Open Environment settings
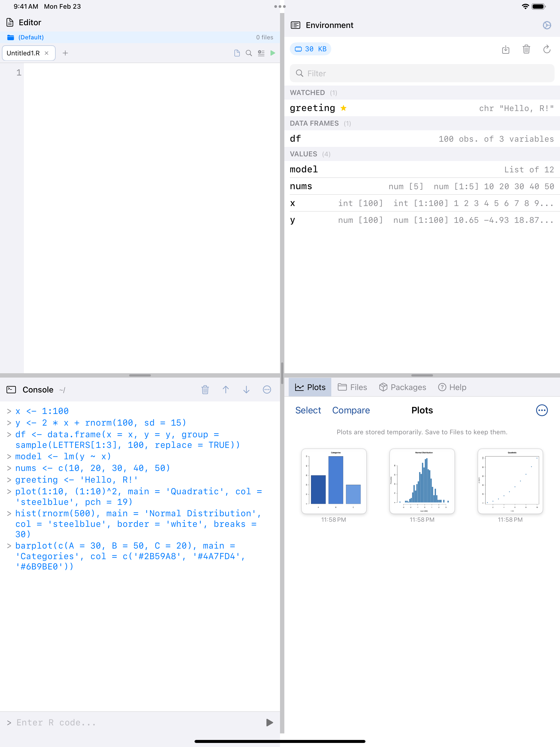The width and height of the screenshot is (560, 747). click(x=547, y=25)
